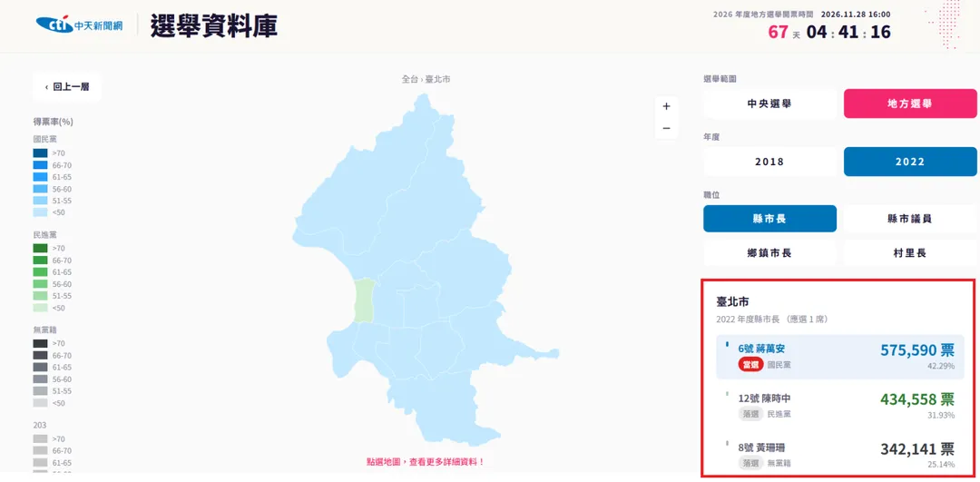Screen dimensions: 980x482
Task: Click 國民黨 <50 color swatch
Action: pos(41,212)
